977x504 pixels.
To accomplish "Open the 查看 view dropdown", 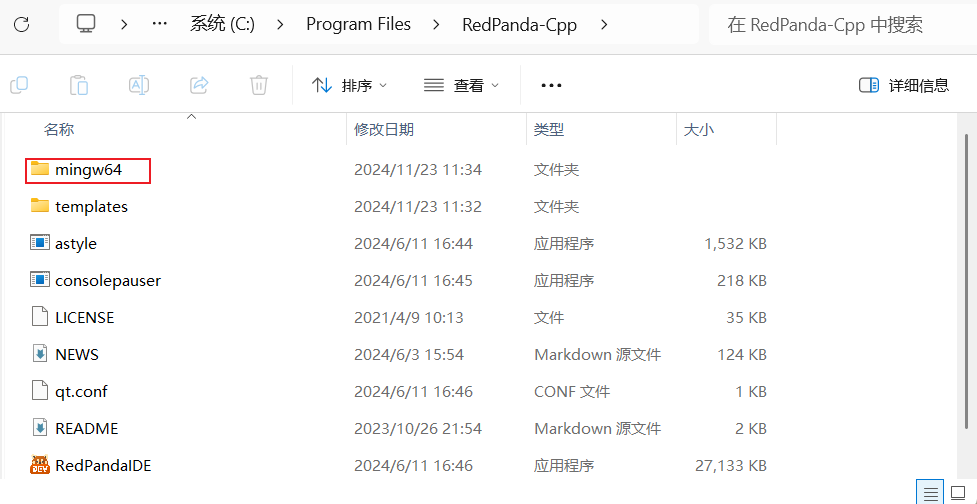I will coord(461,85).
